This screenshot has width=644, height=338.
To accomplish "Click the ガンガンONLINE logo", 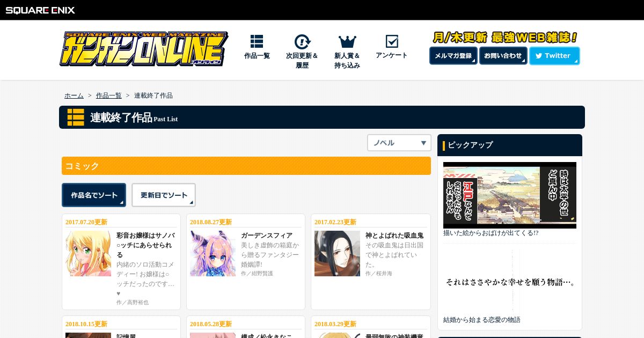I will pos(143,49).
